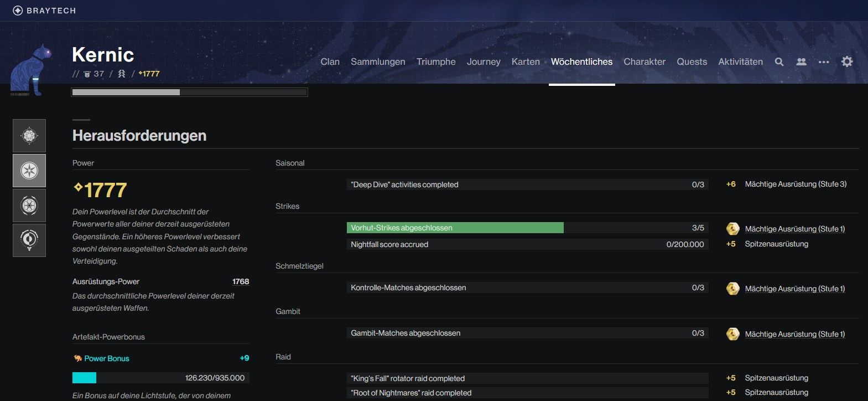Click the Power Bonus artifact label
Viewport: 868px width, 401px height.
(106, 358)
